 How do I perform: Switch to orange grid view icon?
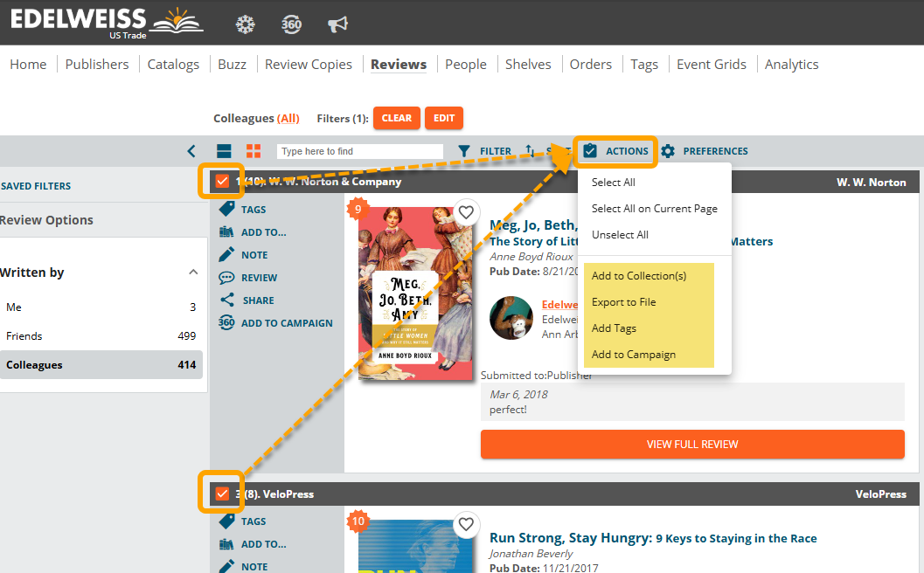[x=254, y=151]
